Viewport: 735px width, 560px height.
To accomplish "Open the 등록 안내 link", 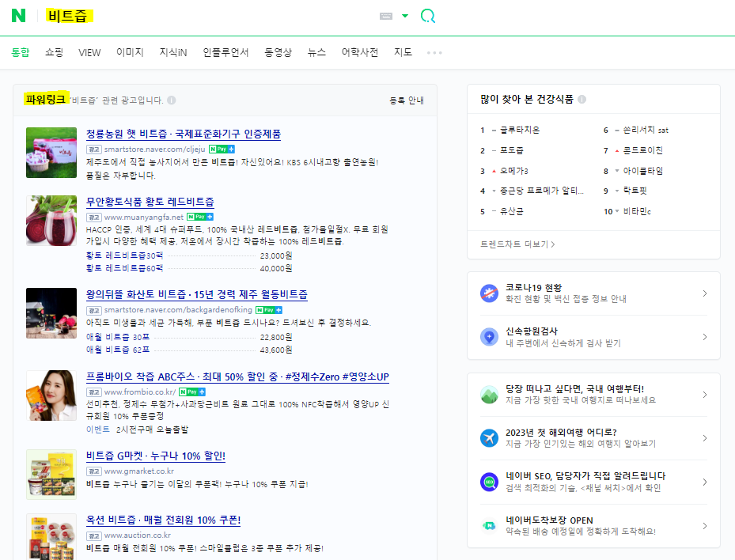I will (x=407, y=100).
